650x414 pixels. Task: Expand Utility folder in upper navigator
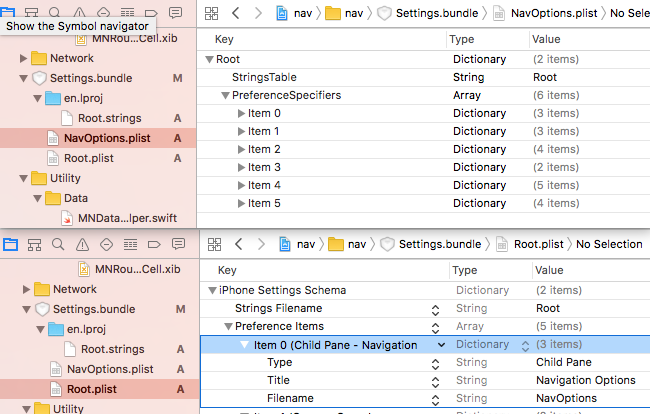click(x=24, y=178)
